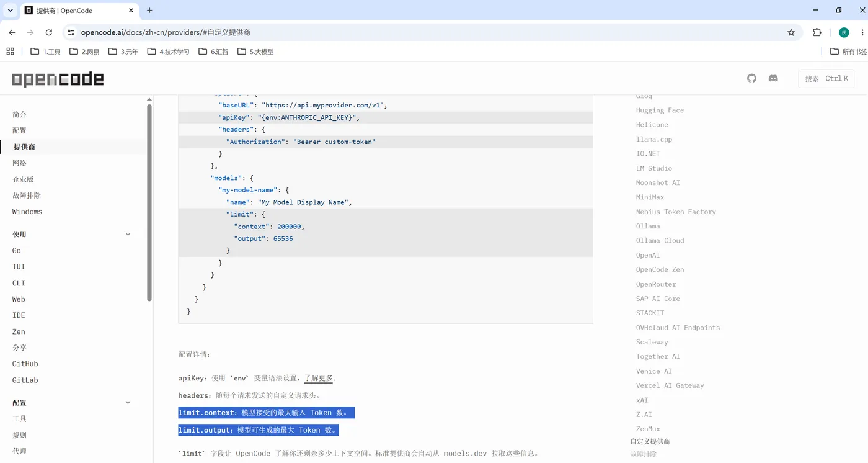Screen dimensions: 868x463
Task: Jump to OpenCode Zen section
Action: click(660, 270)
